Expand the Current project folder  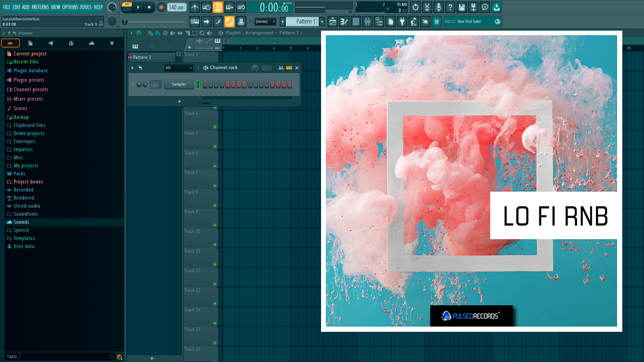click(x=29, y=54)
